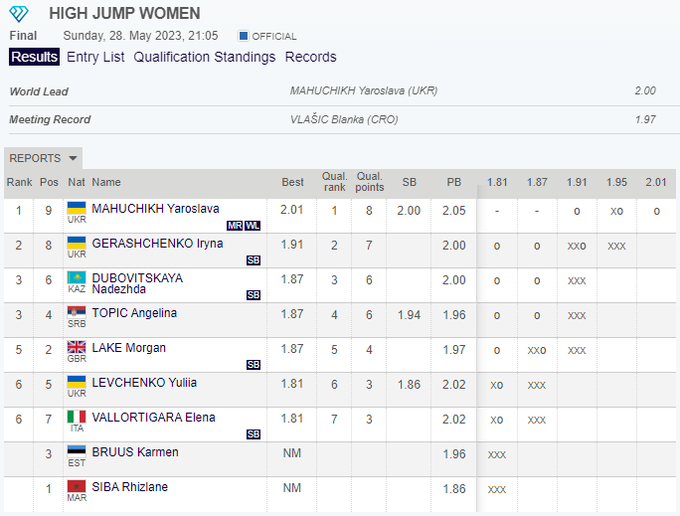Click the Diamond League logo icon
Image resolution: width=680 pixels, height=516 pixels.
pyautogui.click(x=19, y=13)
